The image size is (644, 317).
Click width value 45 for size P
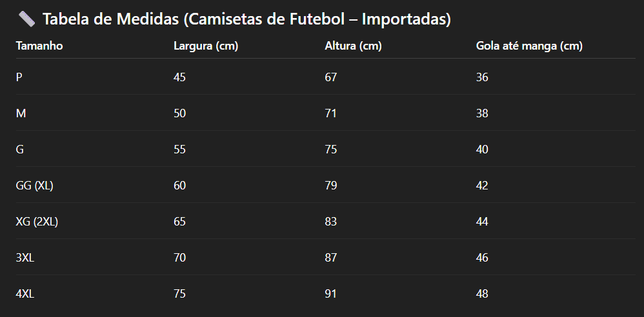(179, 77)
